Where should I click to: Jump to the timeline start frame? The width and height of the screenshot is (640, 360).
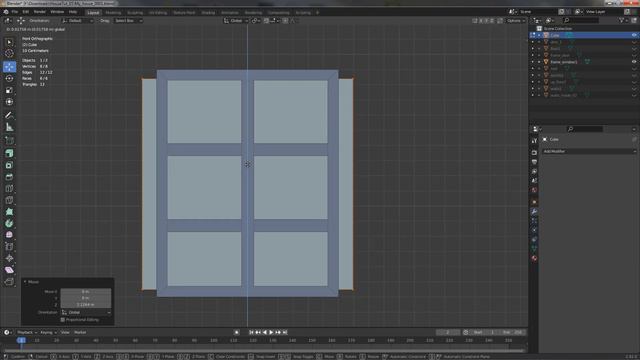(251, 332)
